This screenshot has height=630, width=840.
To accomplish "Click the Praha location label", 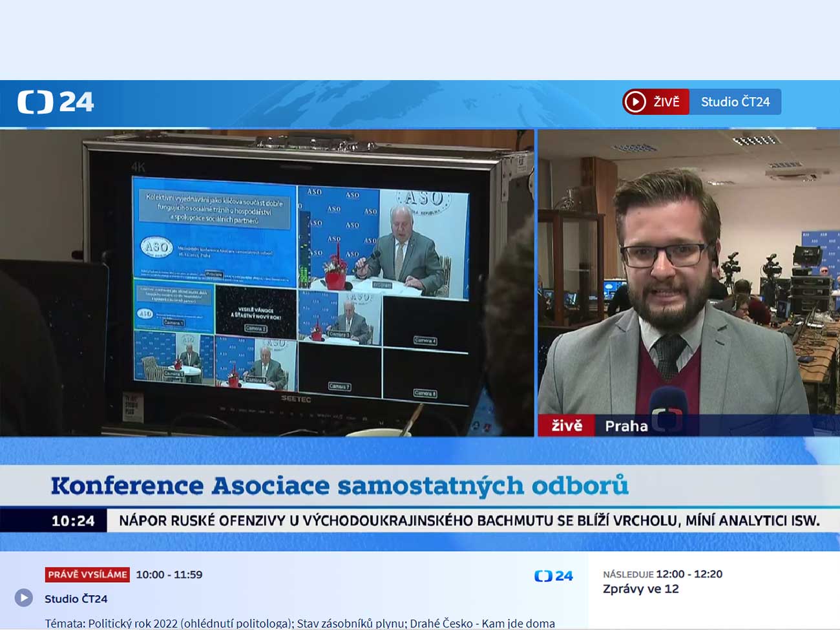I will click(x=625, y=426).
